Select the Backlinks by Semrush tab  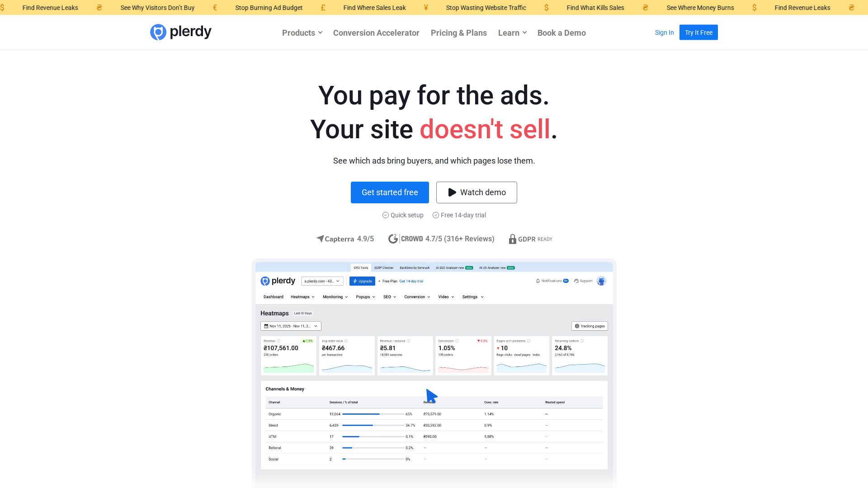pos(415,268)
